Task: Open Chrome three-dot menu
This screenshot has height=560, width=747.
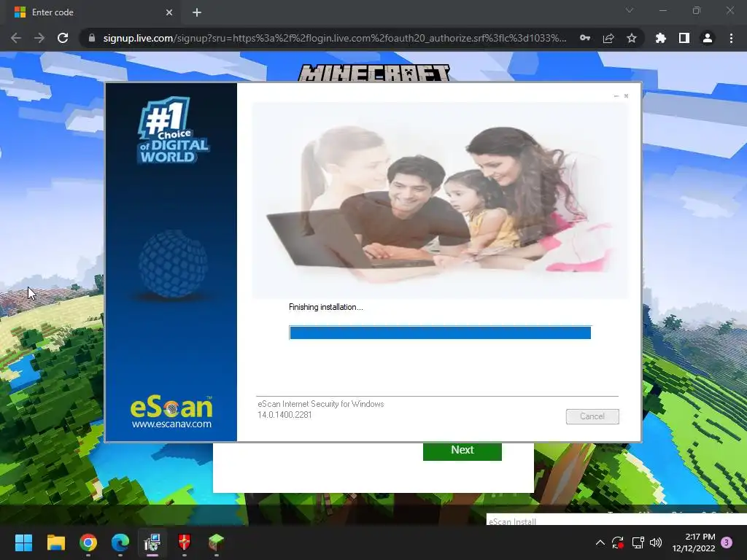Action: tap(731, 38)
